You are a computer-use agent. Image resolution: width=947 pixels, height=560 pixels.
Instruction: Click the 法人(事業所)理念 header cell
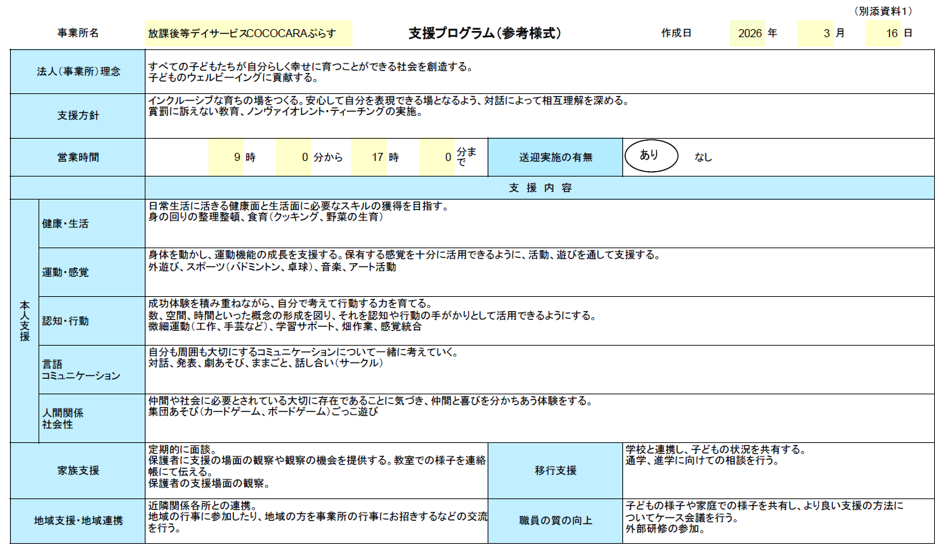78,71
